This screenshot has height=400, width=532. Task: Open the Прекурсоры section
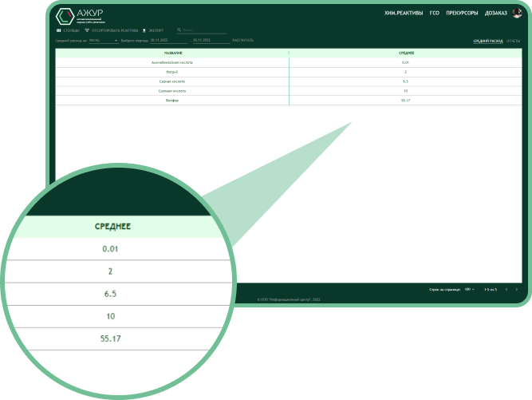click(462, 14)
